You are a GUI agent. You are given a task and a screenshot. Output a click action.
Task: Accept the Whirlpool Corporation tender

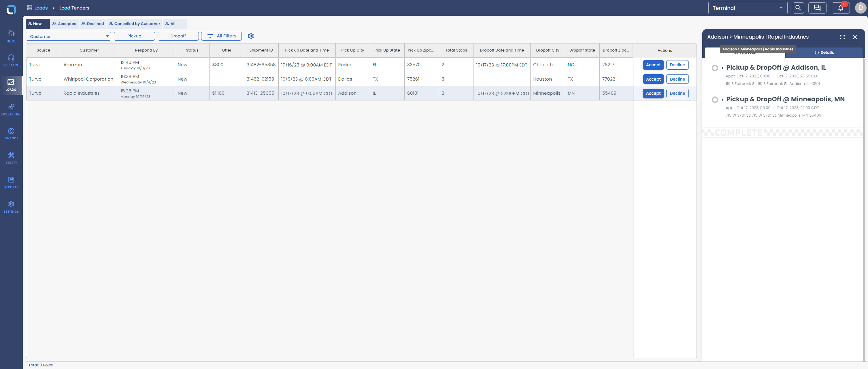[653, 79]
